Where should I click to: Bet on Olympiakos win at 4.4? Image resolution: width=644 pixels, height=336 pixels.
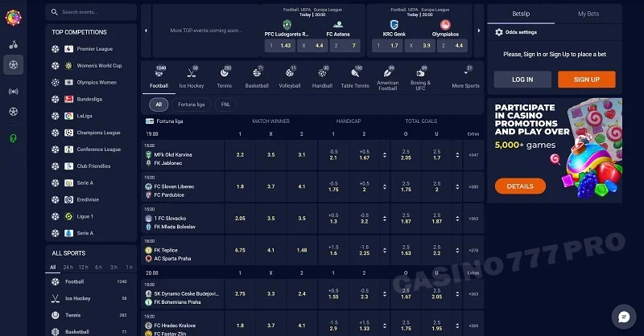[x=453, y=46]
